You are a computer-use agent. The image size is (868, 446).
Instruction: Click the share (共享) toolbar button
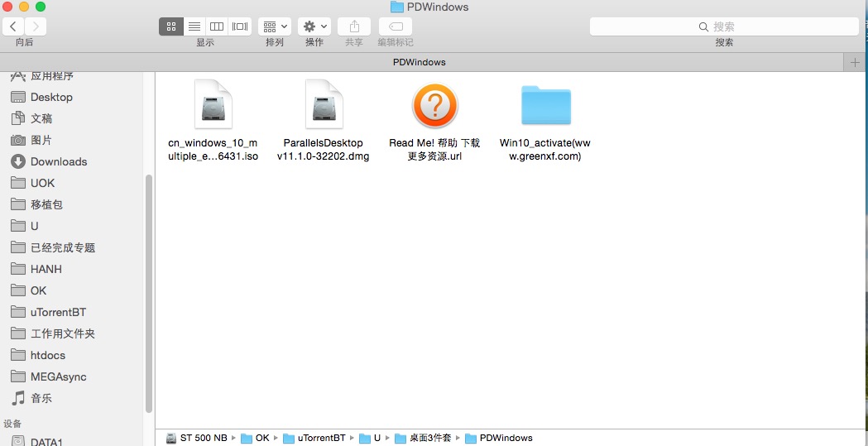tap(354, 26)
